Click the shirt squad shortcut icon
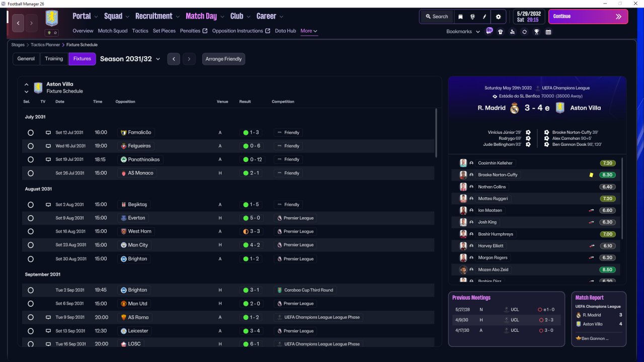The height and width of the screenshot is (362, 644). tap(500, 32)
